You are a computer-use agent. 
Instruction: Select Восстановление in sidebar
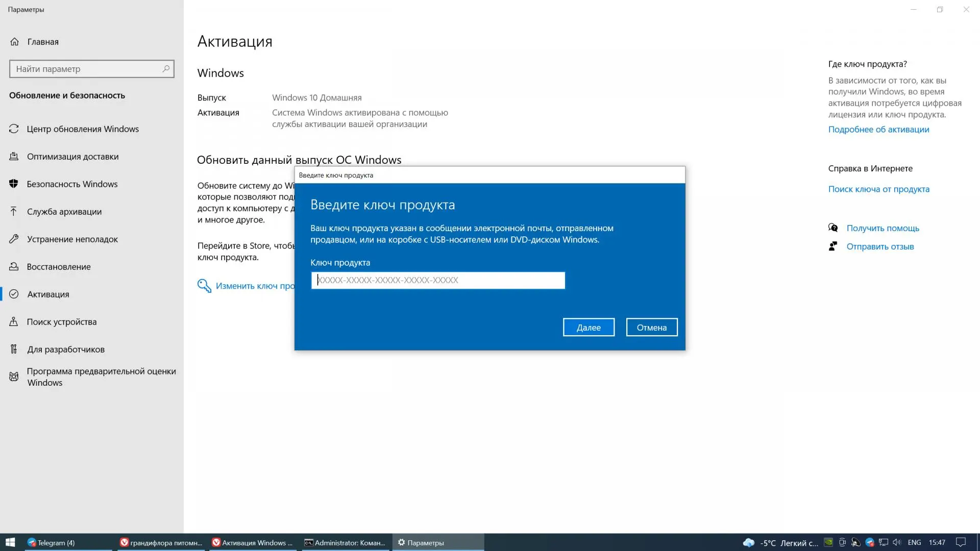click(x=58, y=267)
